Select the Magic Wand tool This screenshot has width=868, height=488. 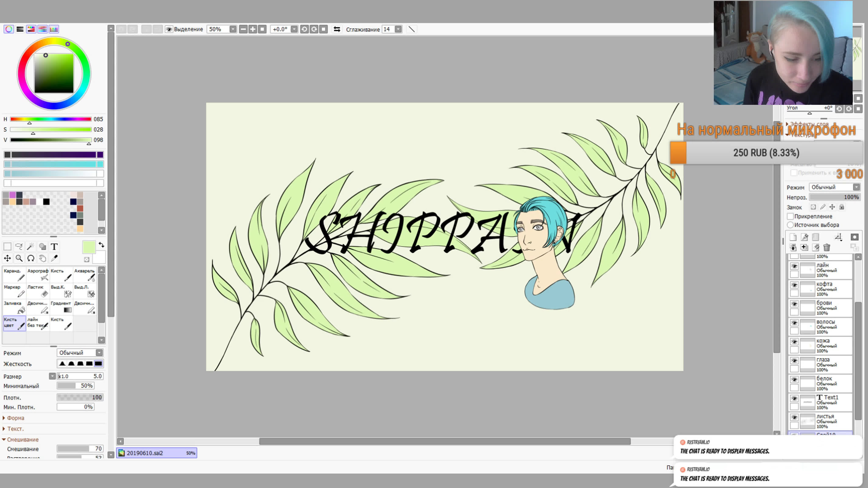click(x=30, y=247)
